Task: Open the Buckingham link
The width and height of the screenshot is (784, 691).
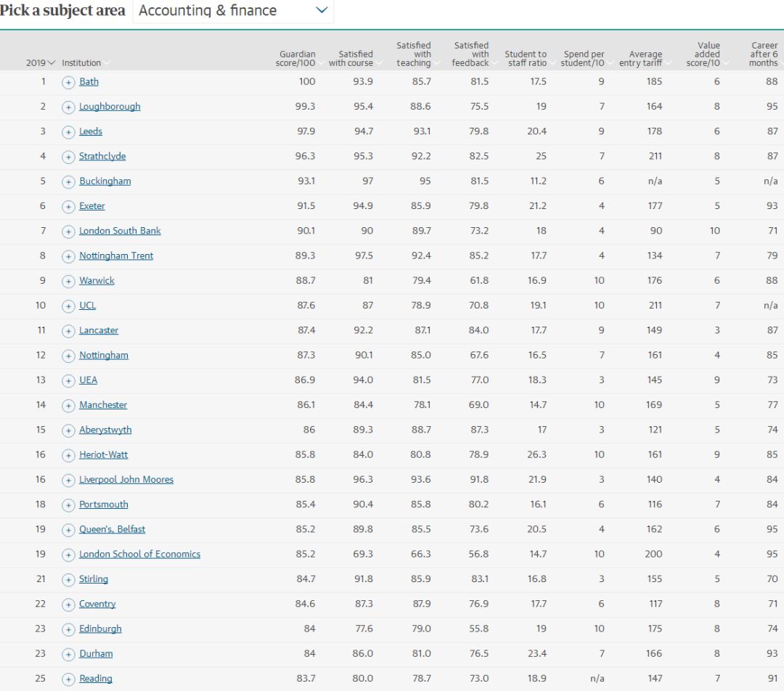Action: pos(105,181)
